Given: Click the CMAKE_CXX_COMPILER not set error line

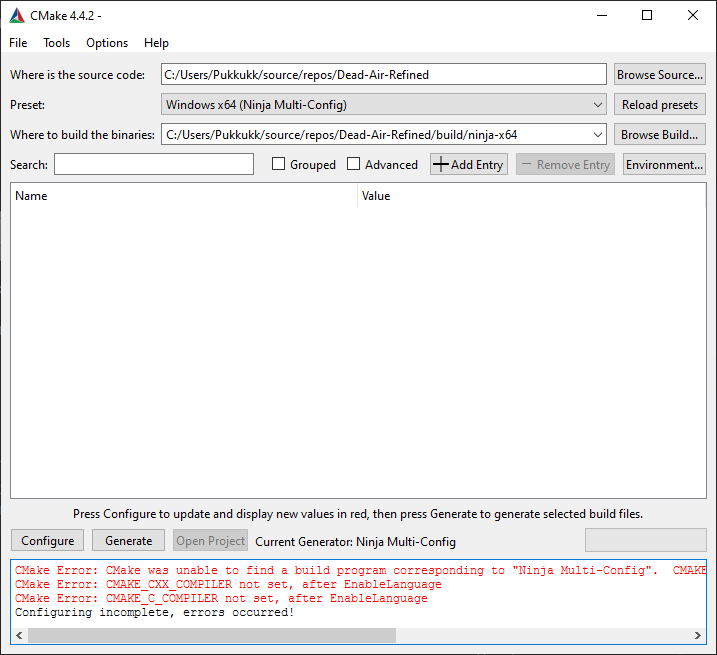Looking at the screenshot, I should coord(228,584).
